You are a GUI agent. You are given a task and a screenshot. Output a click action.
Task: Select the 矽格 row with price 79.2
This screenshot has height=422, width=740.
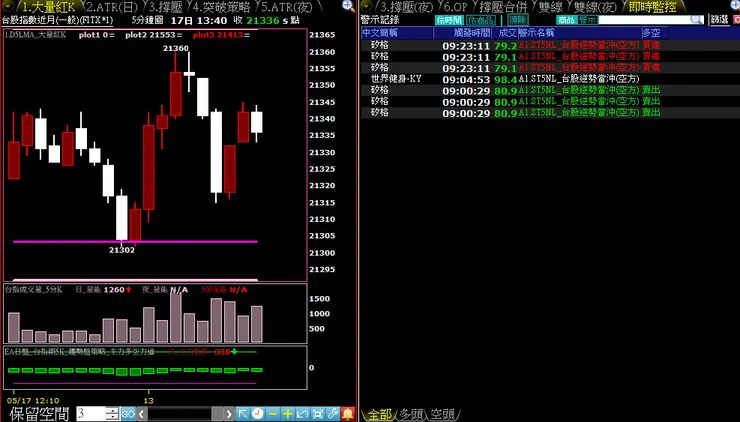click(x=550, y=45)
